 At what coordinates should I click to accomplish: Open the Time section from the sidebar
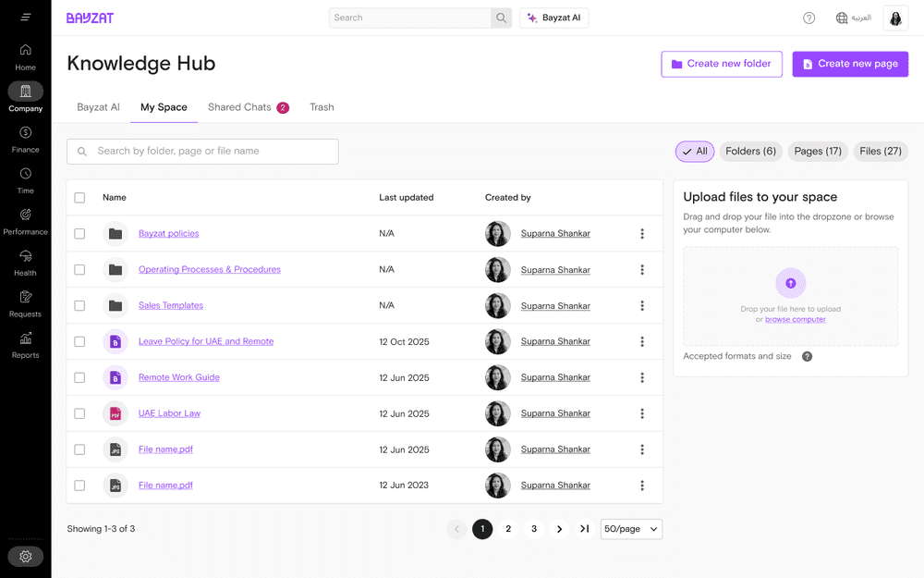click(x=25, y=177)
